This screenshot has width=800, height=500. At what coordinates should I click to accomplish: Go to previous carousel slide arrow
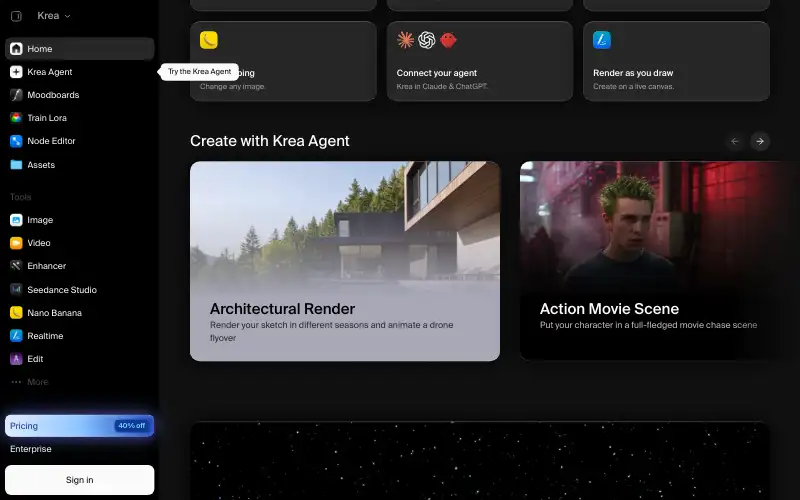coord(735,141)
